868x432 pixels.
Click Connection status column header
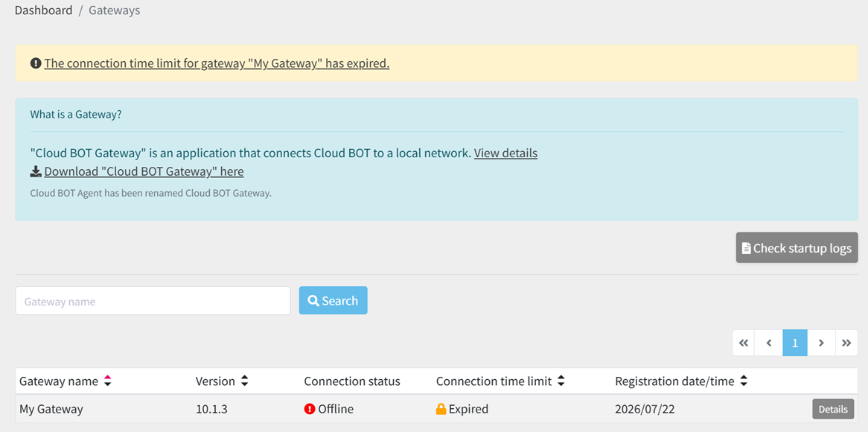(352, 381)
